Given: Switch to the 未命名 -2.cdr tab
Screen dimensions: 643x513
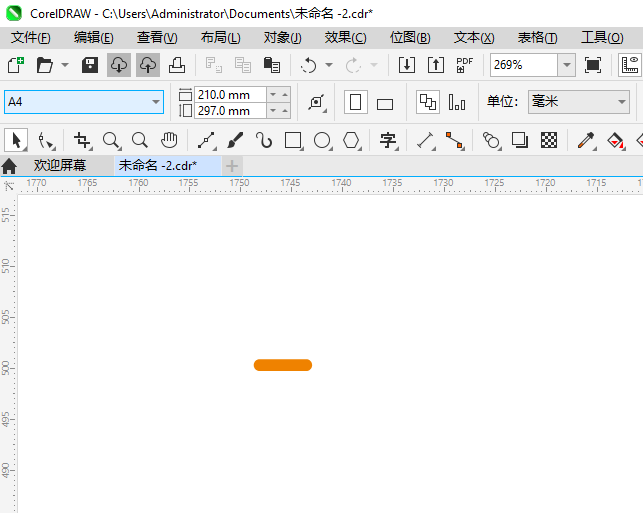Looking at the screenshot, I should pyautogui.click(x=167, y=166).
